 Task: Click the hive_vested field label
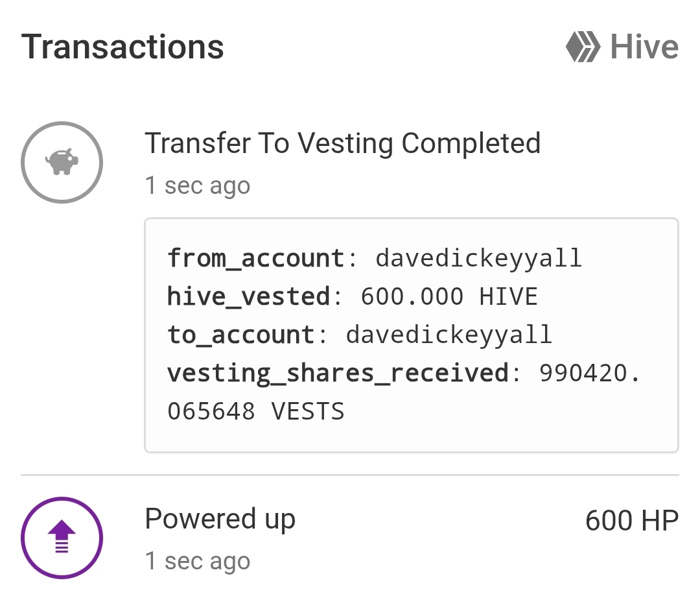249,296
